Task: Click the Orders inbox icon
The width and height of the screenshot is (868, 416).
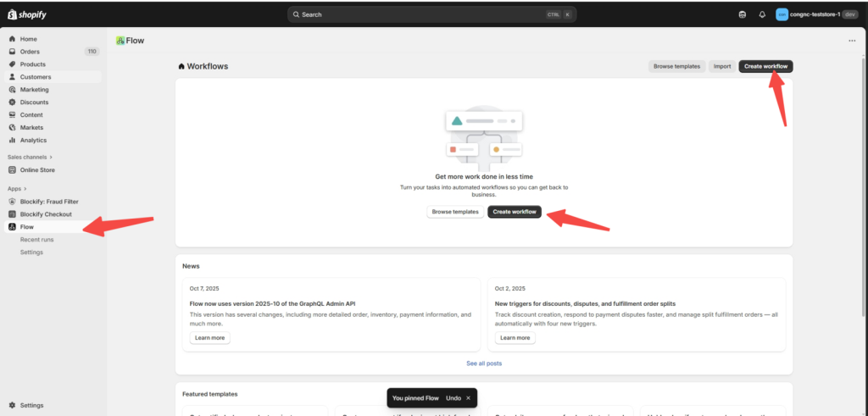Action: coord(12,52)
